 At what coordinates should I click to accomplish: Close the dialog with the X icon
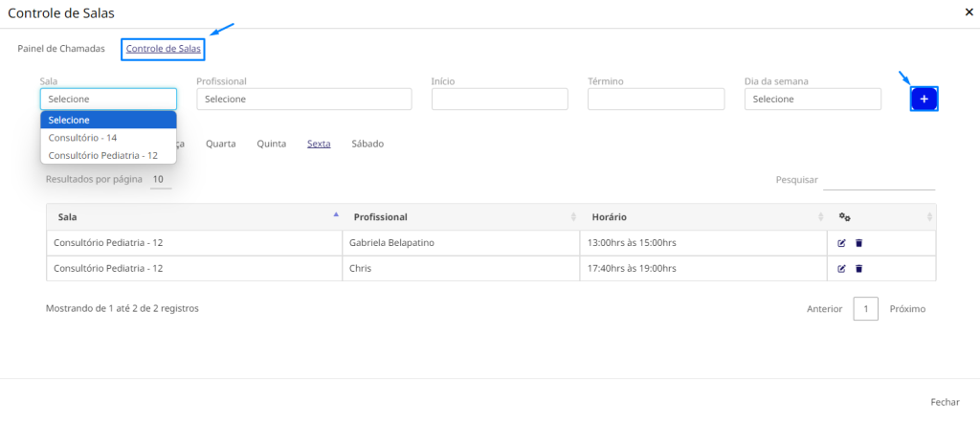coord(969,12)
